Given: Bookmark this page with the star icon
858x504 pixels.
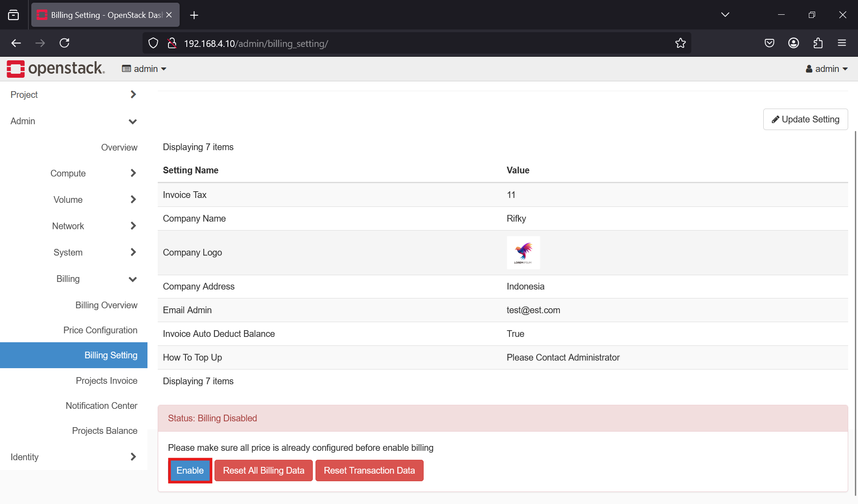Looking at the screenshot, I should [x=680, y=43].
